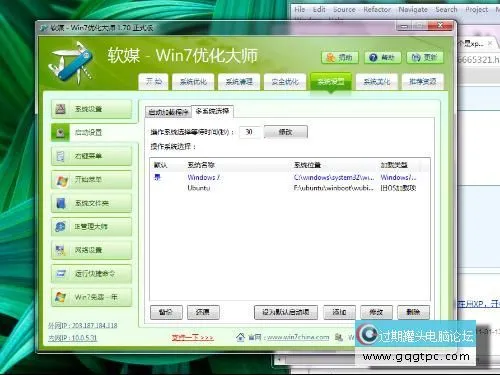This screenshot has height=375, width=500.
Task: Open Win7免费一年 from the sidebar
Action: tap(92, 297)
